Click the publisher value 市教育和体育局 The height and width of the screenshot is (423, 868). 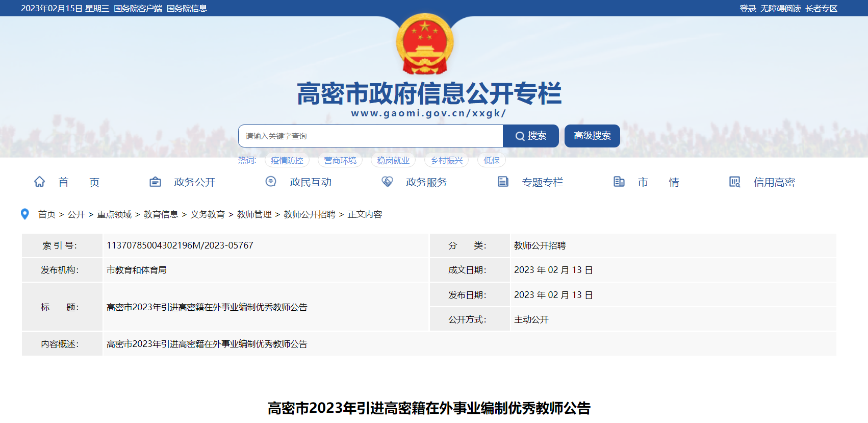point(137,270)
